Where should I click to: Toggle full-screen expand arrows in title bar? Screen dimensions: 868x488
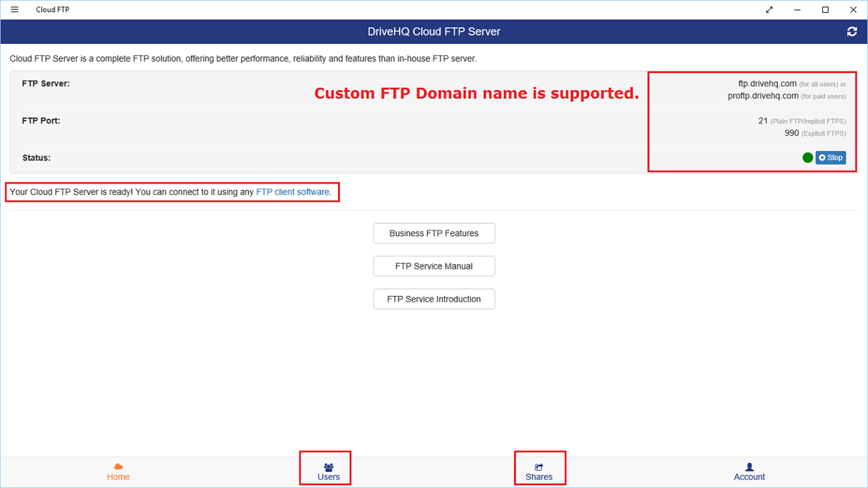click(769, 10)
